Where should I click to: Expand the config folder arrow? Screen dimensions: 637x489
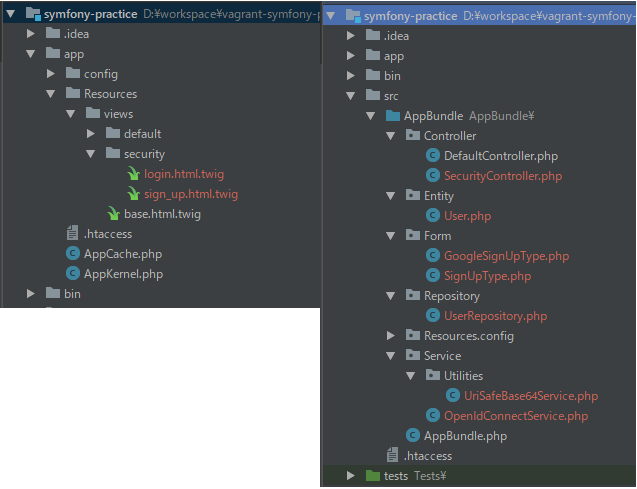click(50, 74)
